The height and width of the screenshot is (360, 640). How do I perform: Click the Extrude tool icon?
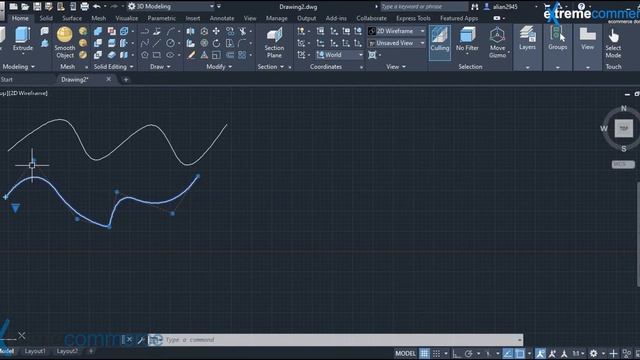[x=22, y=35]
